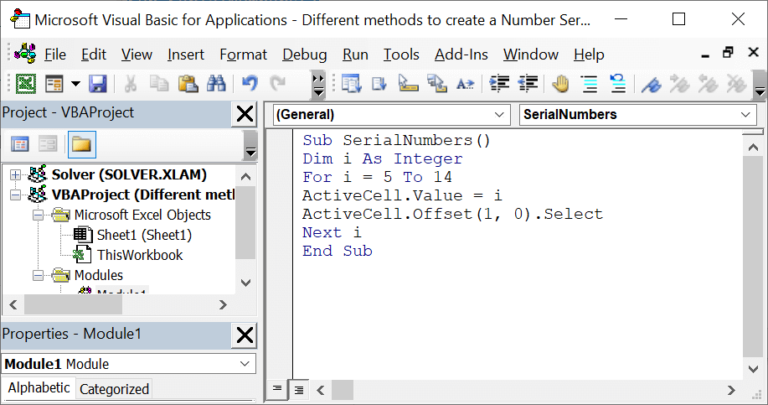The height and width of the screenshot is (405, 768).
Task: Click the View Microsoft Excel icon
Action: 25,84
